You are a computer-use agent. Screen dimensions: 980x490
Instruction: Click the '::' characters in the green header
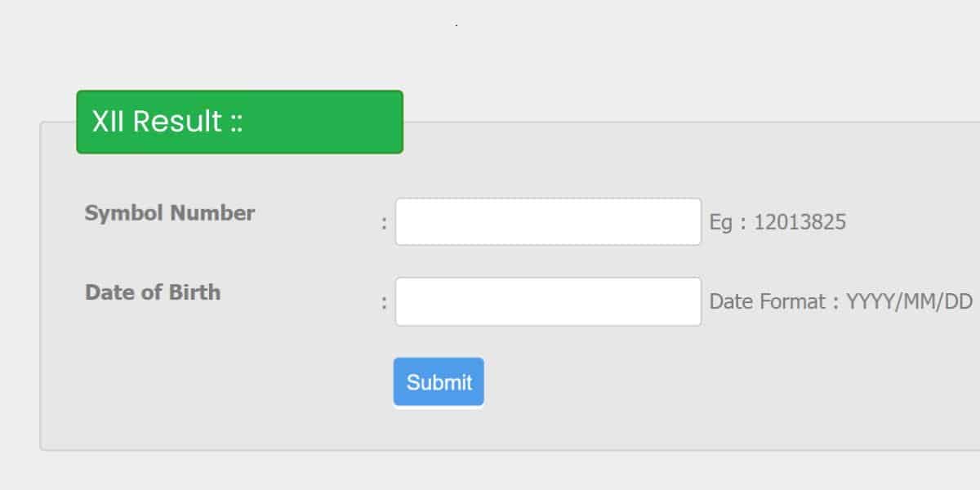(x=236, y=122)
